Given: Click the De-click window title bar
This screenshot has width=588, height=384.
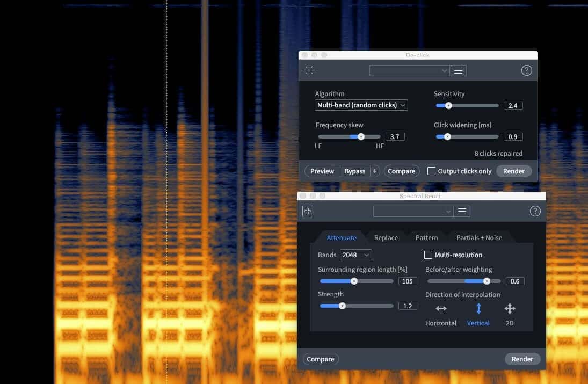Looking at the screenshot, I should click(418, 55).
